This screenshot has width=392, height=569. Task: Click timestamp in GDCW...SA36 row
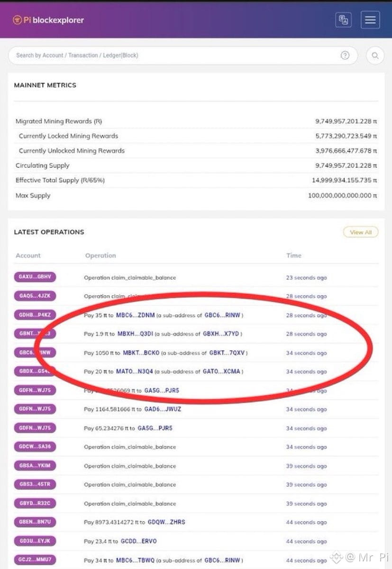tap(306, 447)
